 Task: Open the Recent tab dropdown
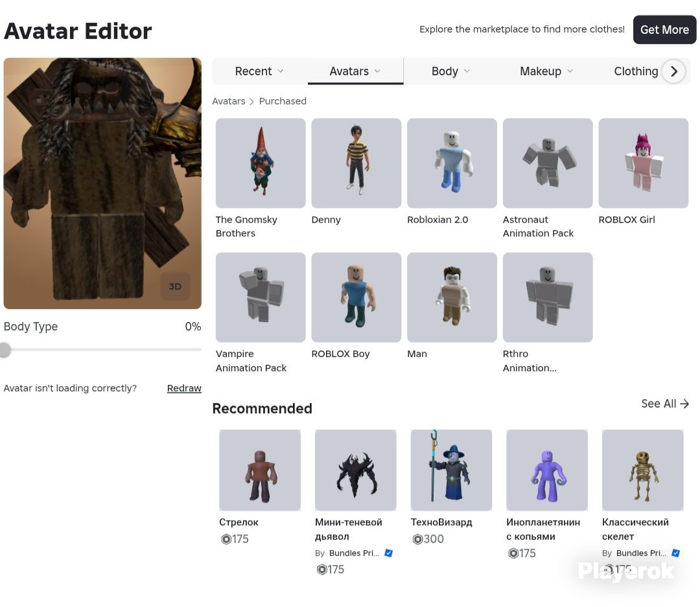[259, 71]
